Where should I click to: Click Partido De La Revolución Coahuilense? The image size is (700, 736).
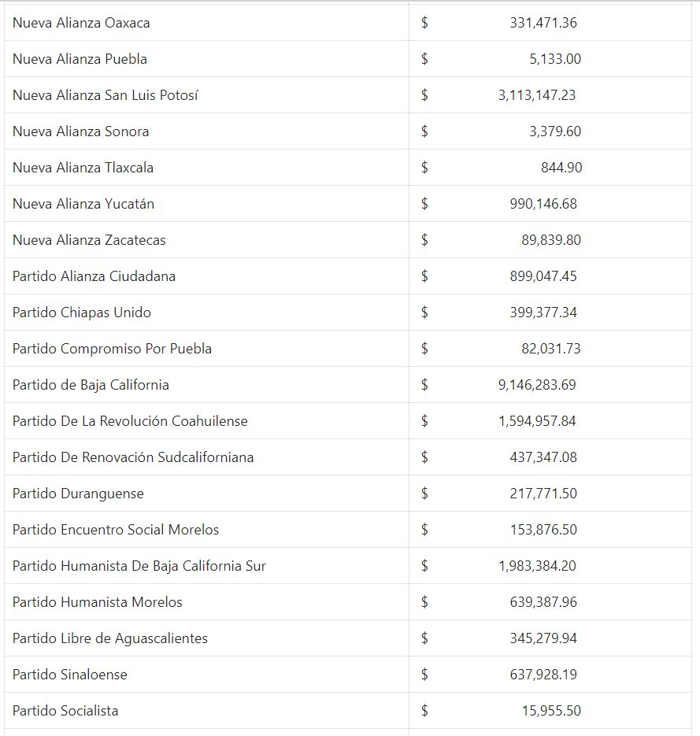tap(130, 421)
